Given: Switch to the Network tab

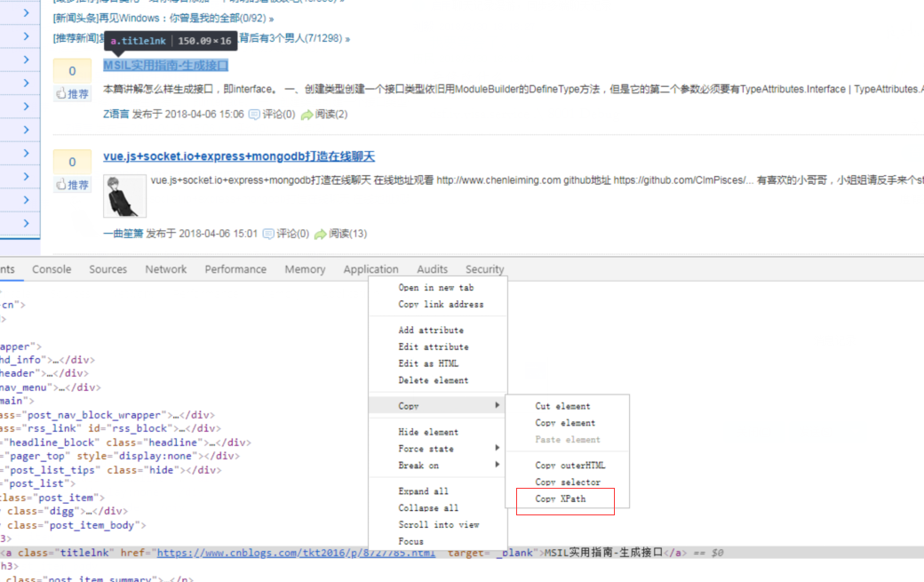Looking at the screenshot, I should pyautogui.click(x=166, y=269).
